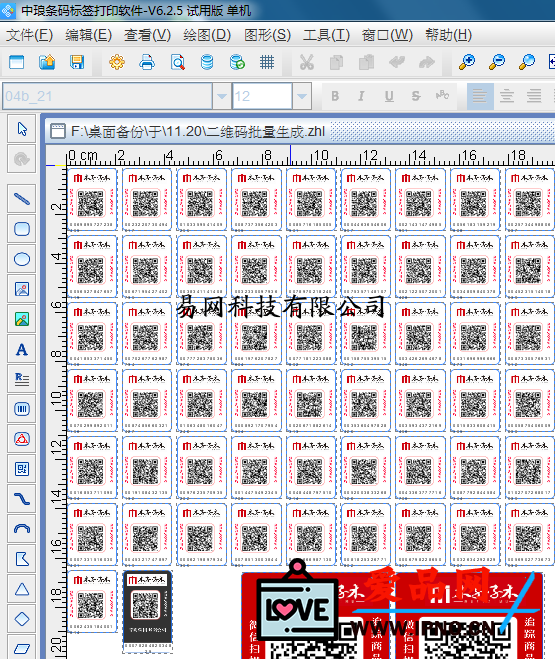This screenshot has width=555, height=659.
Task: Select the parallelogram shape tool
Action: point(22,648)
